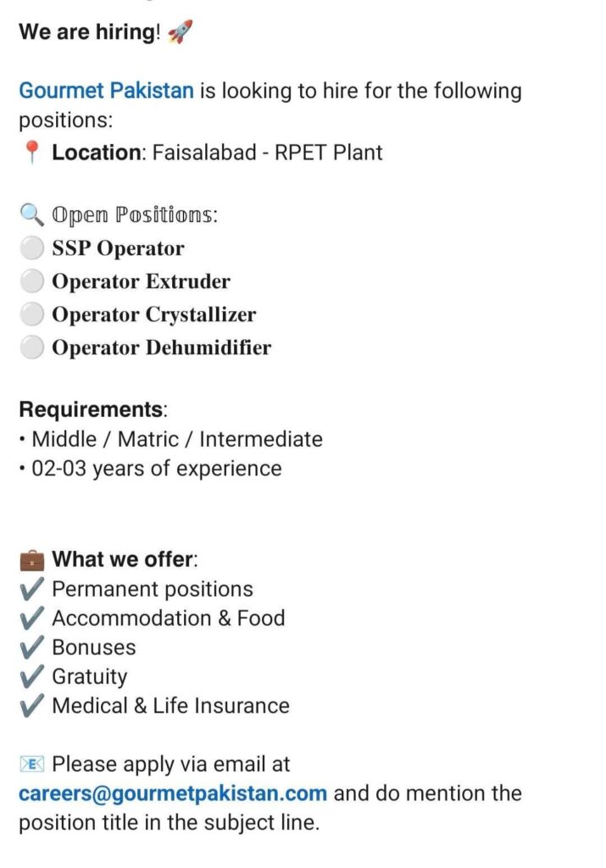Click the checkmark next to Permanent positions
606x868 pixels.
[31, 589]
